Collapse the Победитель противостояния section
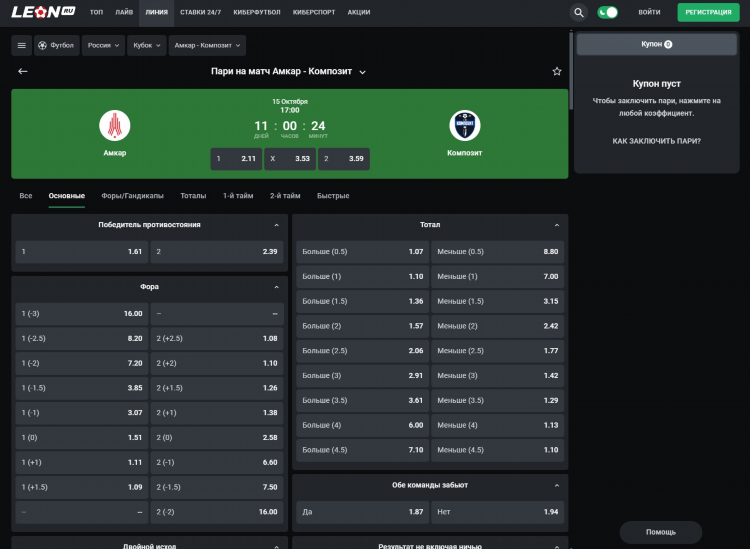 (276, 225)
